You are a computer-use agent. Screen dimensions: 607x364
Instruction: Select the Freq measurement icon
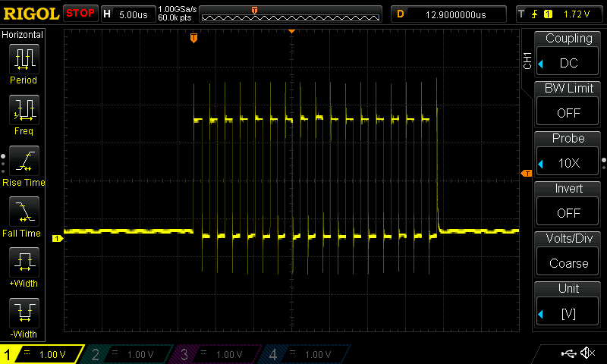(x=24, y=109)
